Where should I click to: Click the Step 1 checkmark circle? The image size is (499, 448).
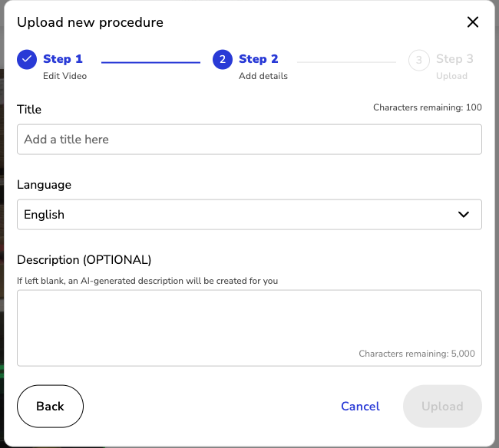pos(27,59)
